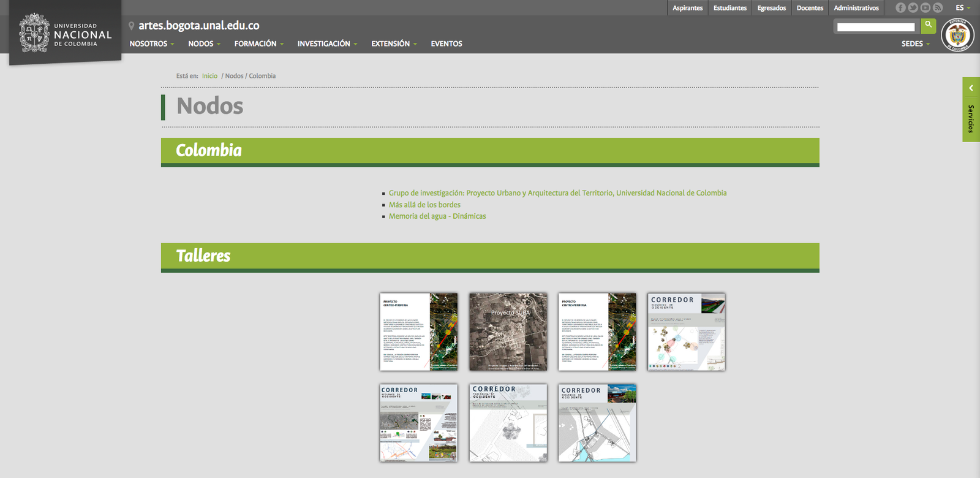The image size is (980, 478).
Task: Click the green search magnifier button
Action: click(928, 26)
